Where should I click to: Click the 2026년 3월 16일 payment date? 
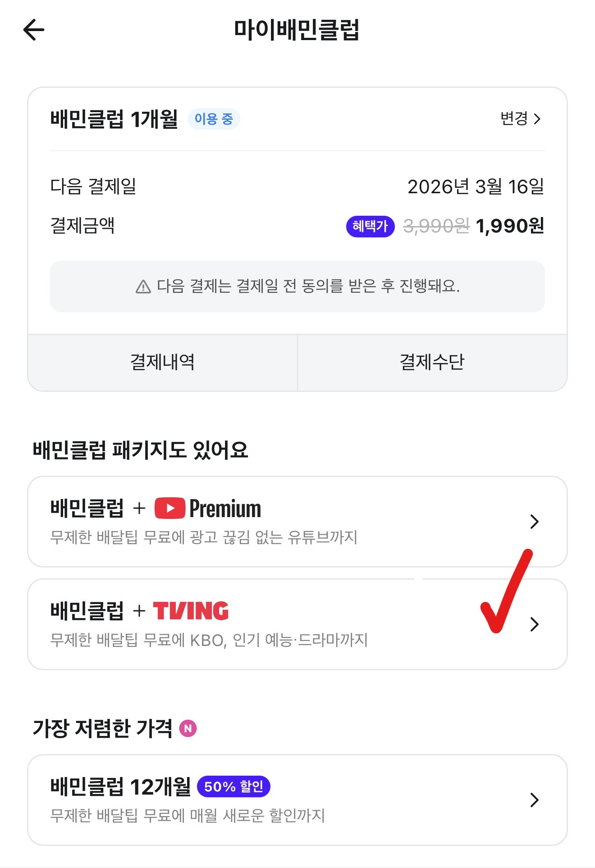476,187
